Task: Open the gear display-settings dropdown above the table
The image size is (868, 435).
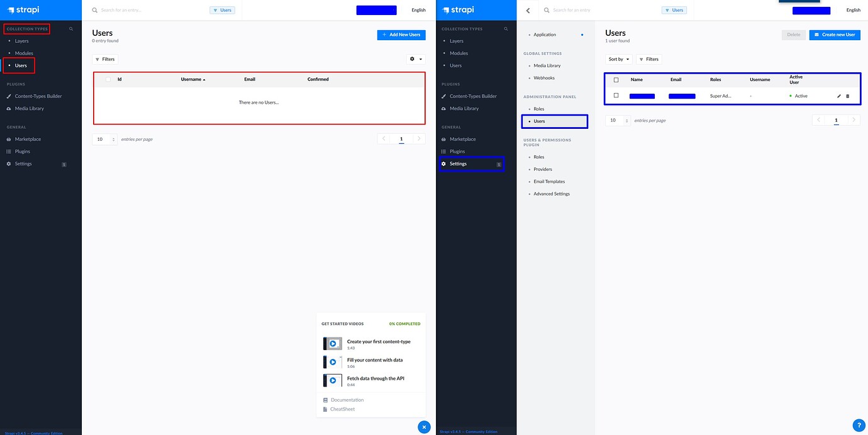Action: pyautogui.click(x=416, y=59)
